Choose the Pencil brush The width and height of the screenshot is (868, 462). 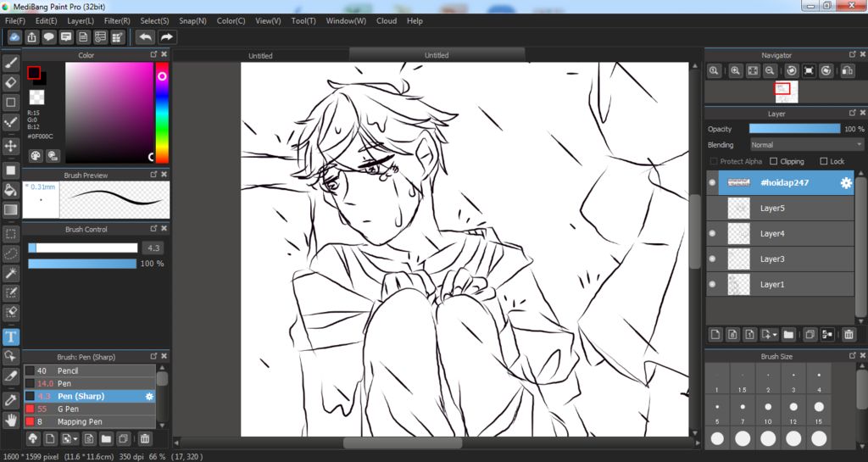[90, 370]
